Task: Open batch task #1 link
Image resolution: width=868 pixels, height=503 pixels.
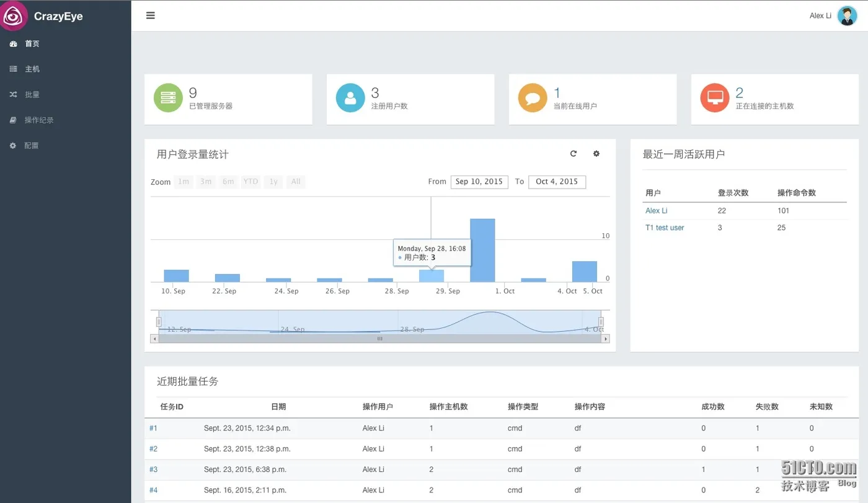Action: (x=153, y=428)
